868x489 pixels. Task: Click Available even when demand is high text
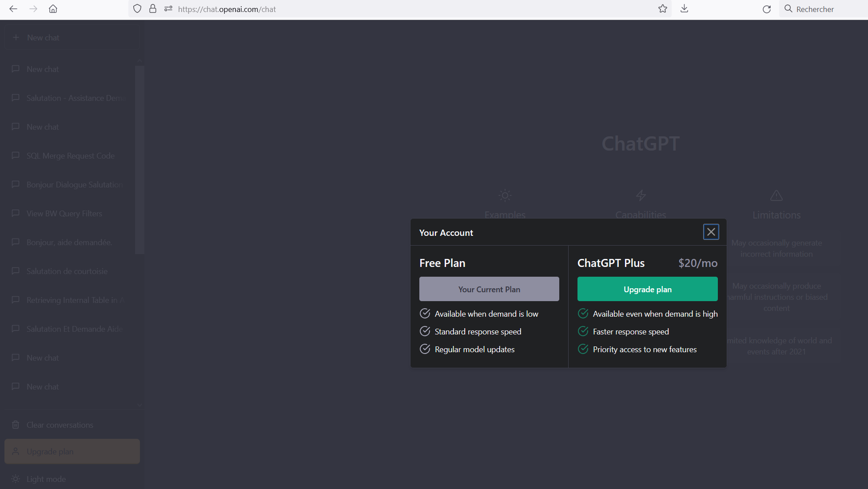click(655, 314)
